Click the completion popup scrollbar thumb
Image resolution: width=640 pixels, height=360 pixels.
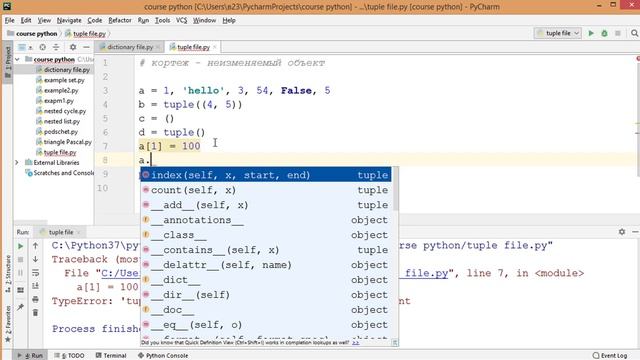coord(395,189)
